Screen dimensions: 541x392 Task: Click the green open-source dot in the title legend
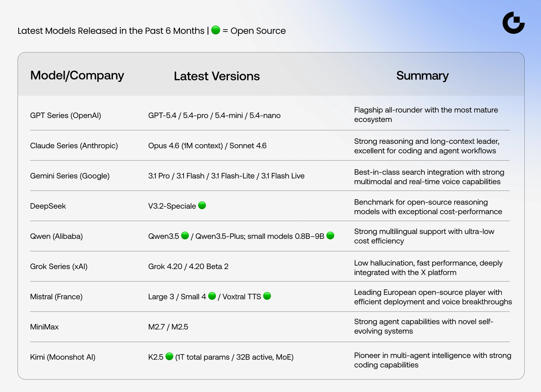216,30
